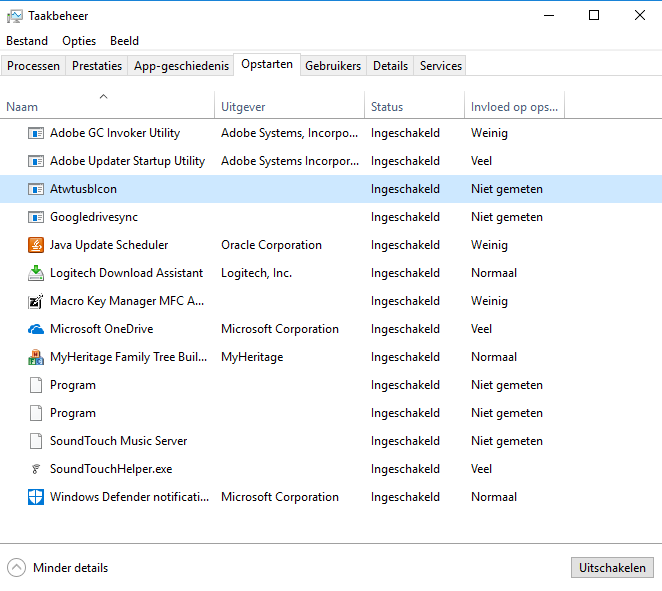The image size is (662, 591).
Task: Click the Macro Key Manager icon
Action: pos(36,301)
